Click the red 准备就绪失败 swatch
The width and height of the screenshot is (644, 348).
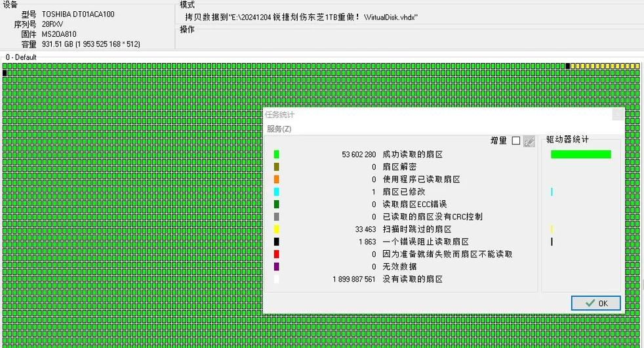[276, 254]
